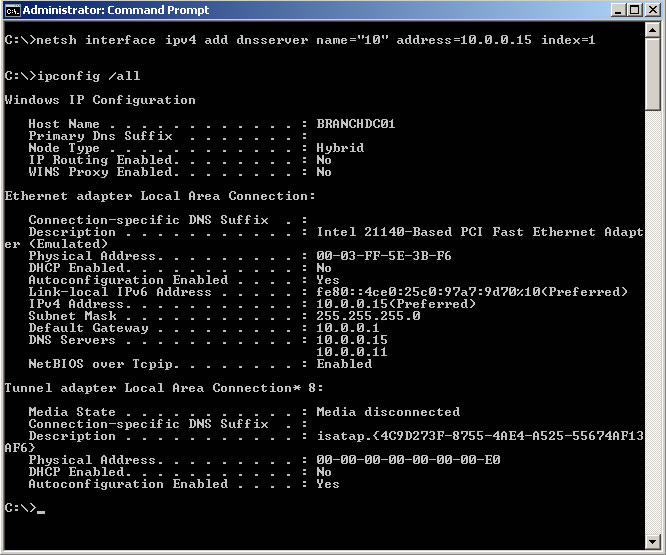
Task: Click the IP Routing Enabled value No
Action: pos(324,160)
